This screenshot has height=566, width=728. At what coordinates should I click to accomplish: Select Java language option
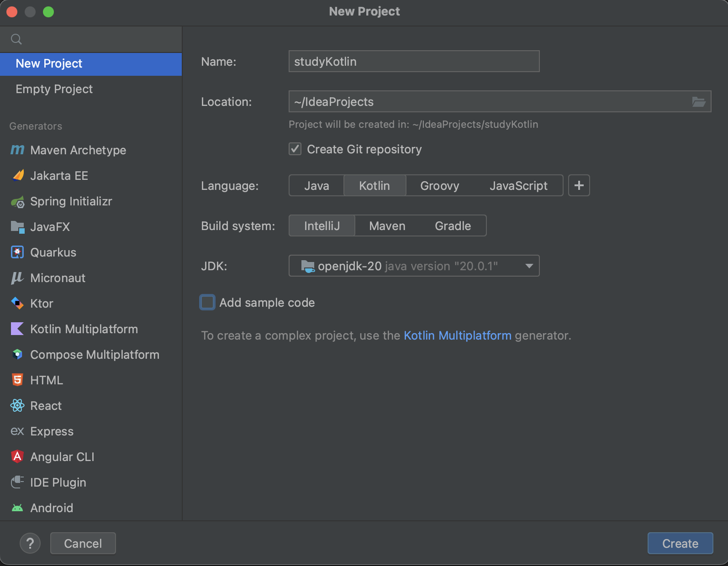click(x=317, y=186)
